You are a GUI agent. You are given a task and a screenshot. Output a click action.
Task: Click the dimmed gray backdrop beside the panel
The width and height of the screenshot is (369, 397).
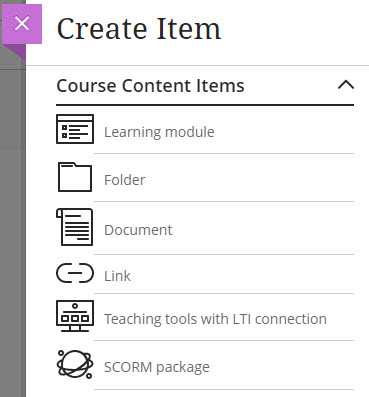pyautogui.click(x=13, y=233)
